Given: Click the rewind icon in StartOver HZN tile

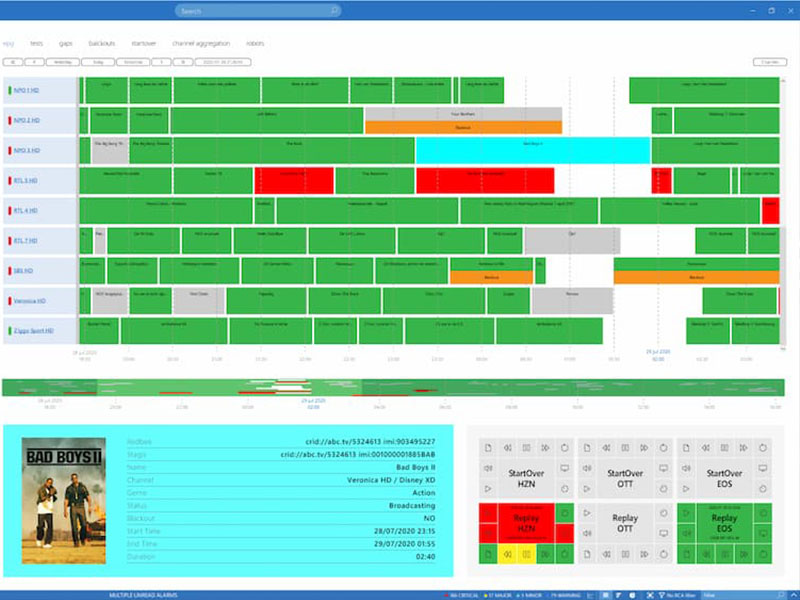Looking at the screenshot, I should tap(507, 448).
